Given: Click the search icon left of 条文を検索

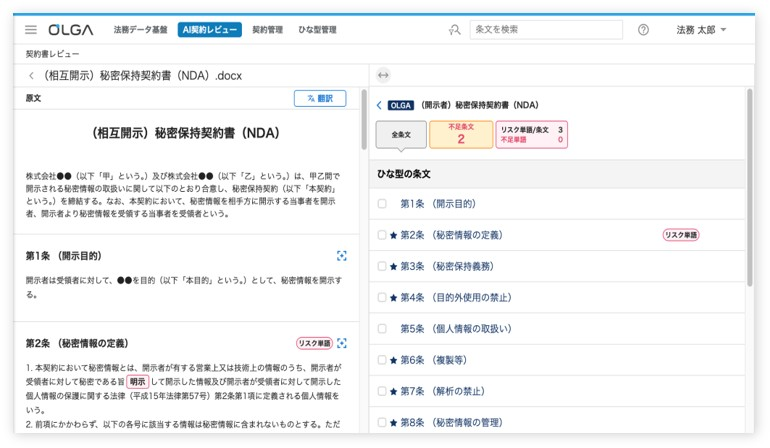Looking at the screenshot, I should pos(455,30).
